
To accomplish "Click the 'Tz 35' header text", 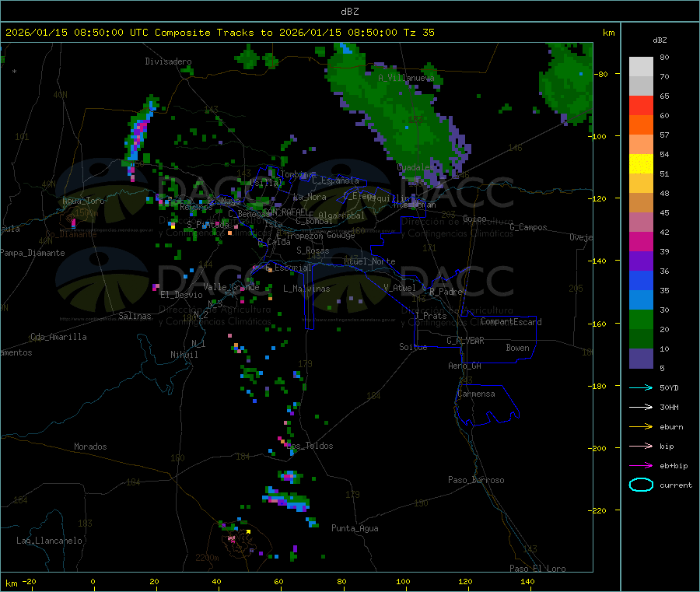I will 418,33.
